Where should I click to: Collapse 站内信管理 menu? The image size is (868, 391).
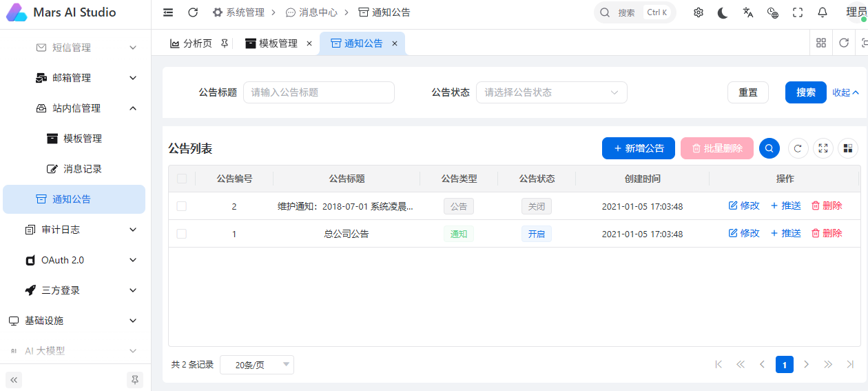point(76,108)
